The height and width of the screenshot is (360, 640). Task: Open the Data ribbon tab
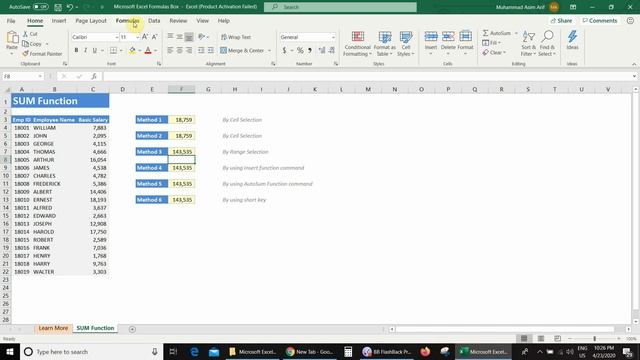154,20
